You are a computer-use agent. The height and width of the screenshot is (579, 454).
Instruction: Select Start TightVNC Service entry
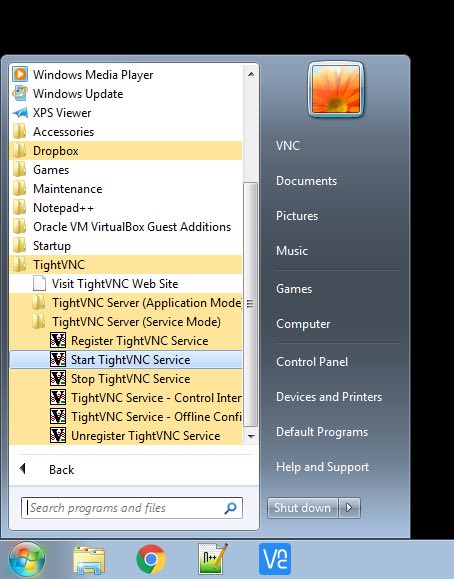click(126, 360)
